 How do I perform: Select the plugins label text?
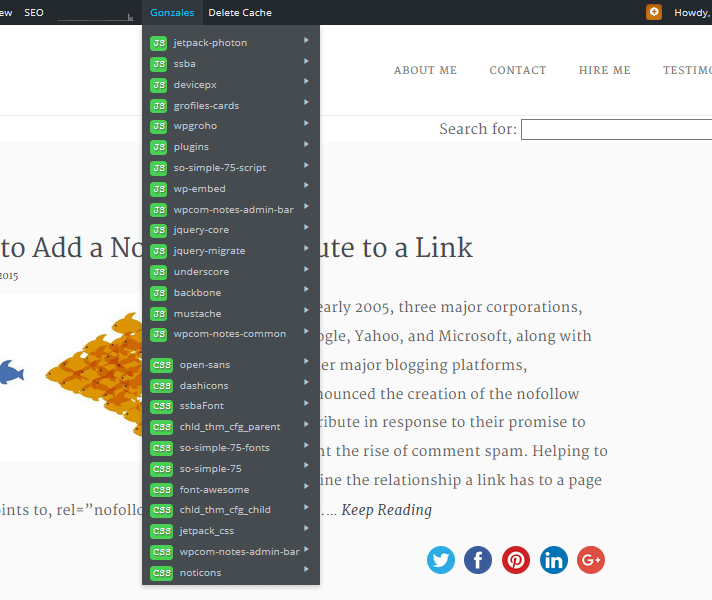pyautogui.click(x=191, y=147)
